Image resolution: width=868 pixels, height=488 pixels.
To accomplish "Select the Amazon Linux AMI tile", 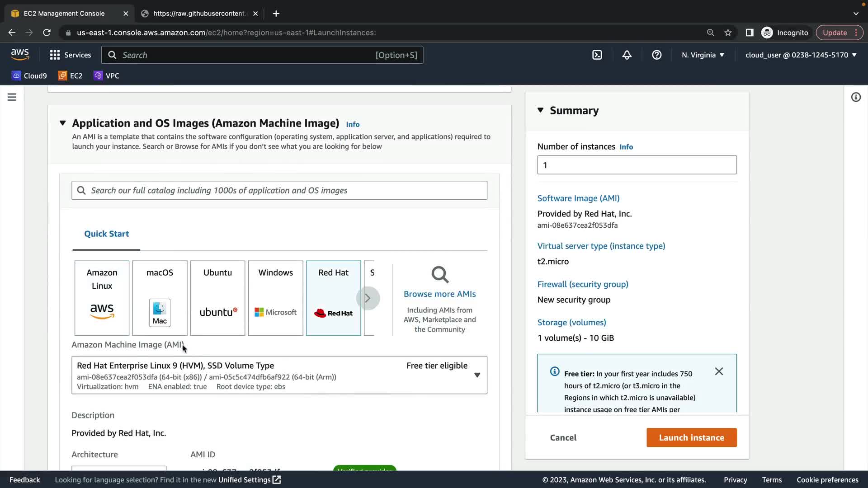I will click(x=102, y=298).
